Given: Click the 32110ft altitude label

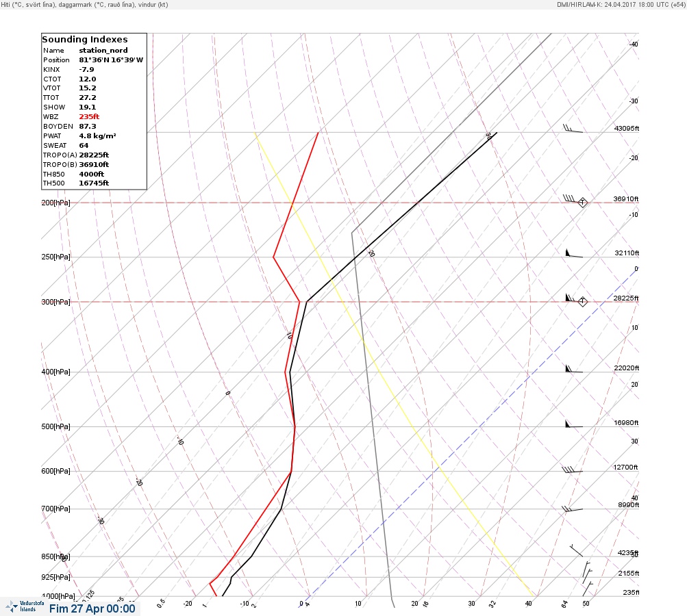Looking at the screenshot, I should 627,253.
